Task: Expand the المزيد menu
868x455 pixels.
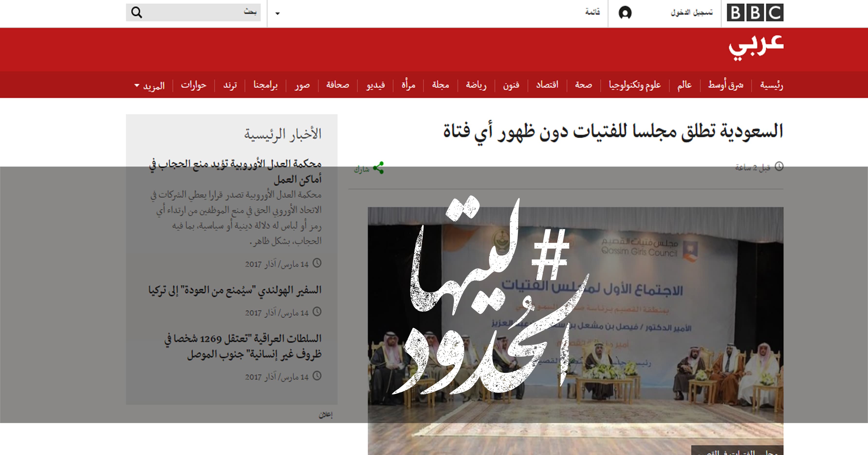Action: (x=149, y=86)
